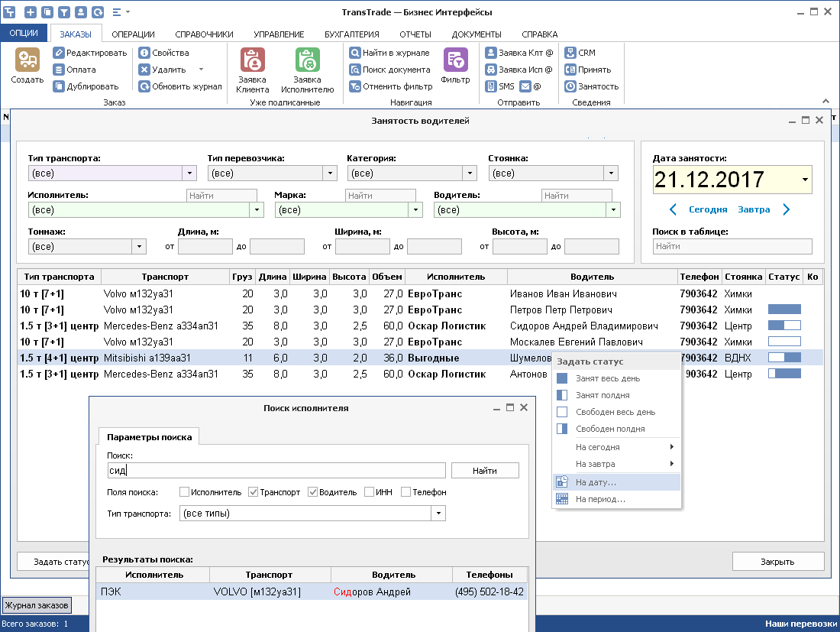Open Заявка Исполнителю signed request icon
This screenshot has height=632, width=840.
pyautogui.click(x=307, y=61)
